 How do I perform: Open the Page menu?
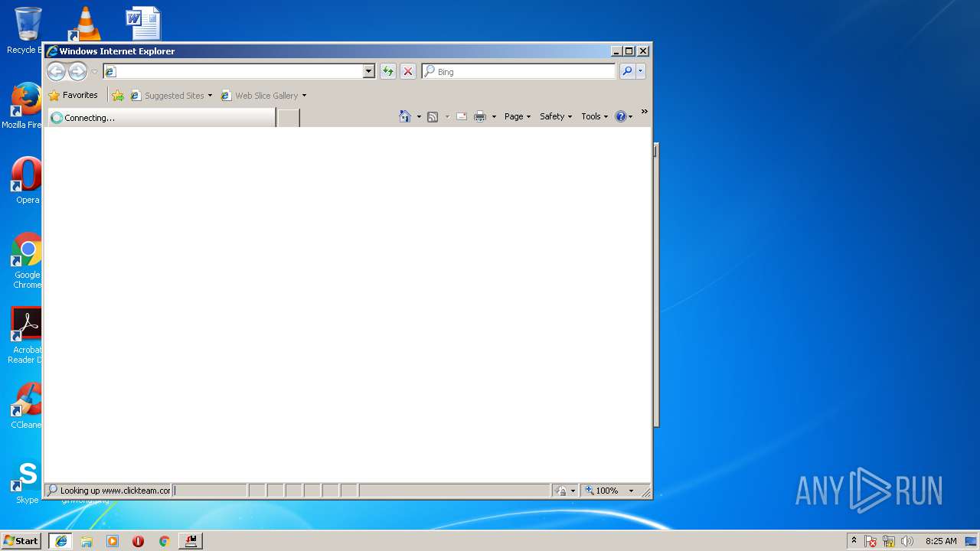tap(518, 116)
